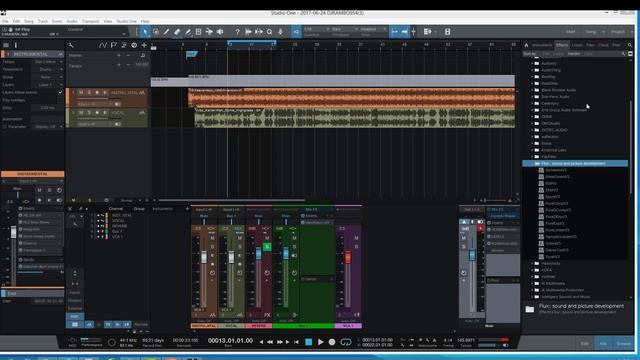Expand the Intelligent Sounds and Music folder
Viewport: 640px width, 360px height.
pyautogui.click(x=532, y=297)
